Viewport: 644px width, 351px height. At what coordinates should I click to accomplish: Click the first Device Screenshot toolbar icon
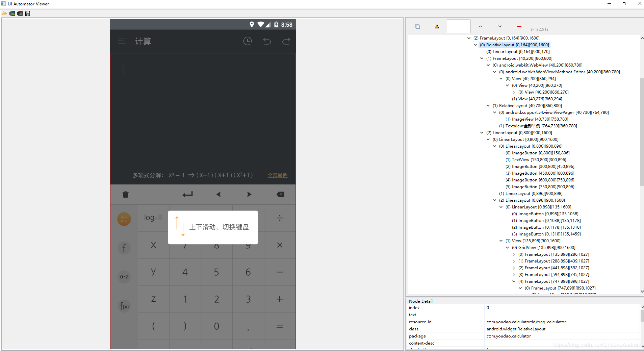[12, 14]
